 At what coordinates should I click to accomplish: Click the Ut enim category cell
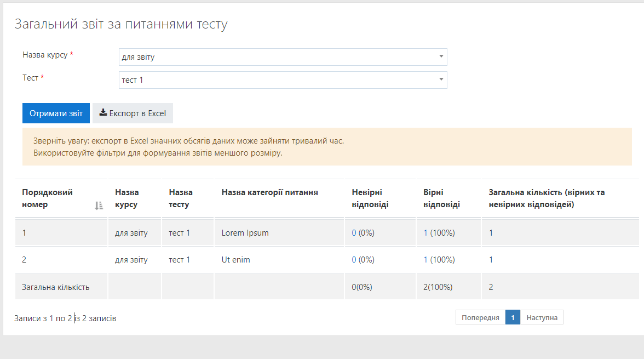279,259
